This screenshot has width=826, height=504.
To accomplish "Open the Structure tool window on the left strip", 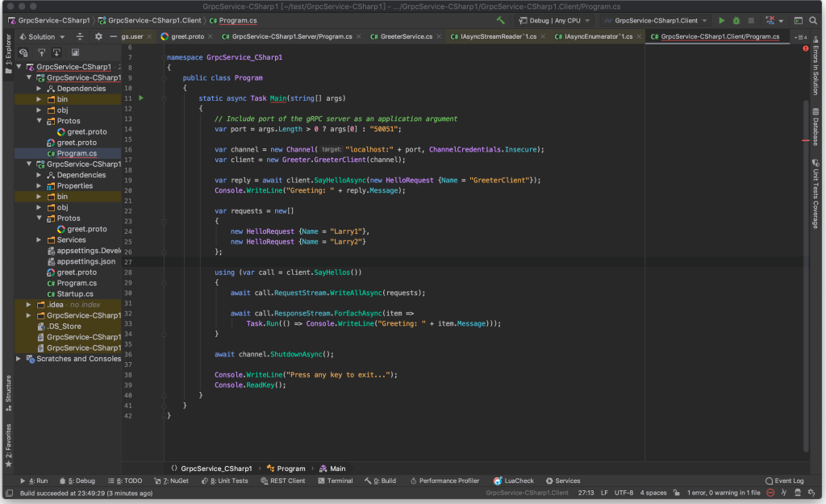I will click(8, 393).
